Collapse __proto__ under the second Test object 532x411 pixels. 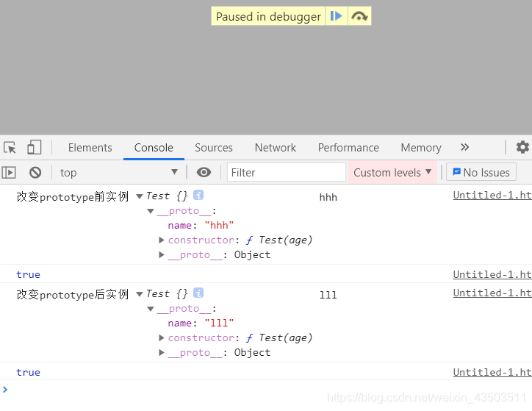[x=151, y=309]
